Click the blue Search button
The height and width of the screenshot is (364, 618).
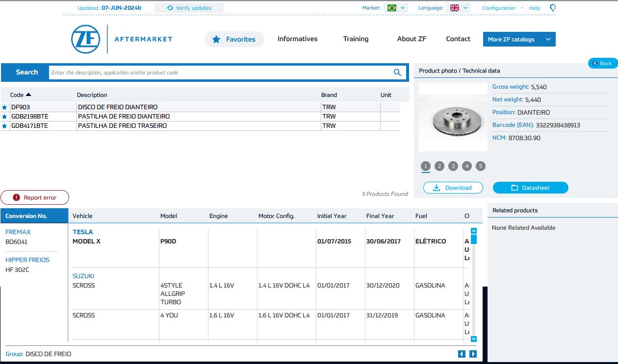click(26, 73)
